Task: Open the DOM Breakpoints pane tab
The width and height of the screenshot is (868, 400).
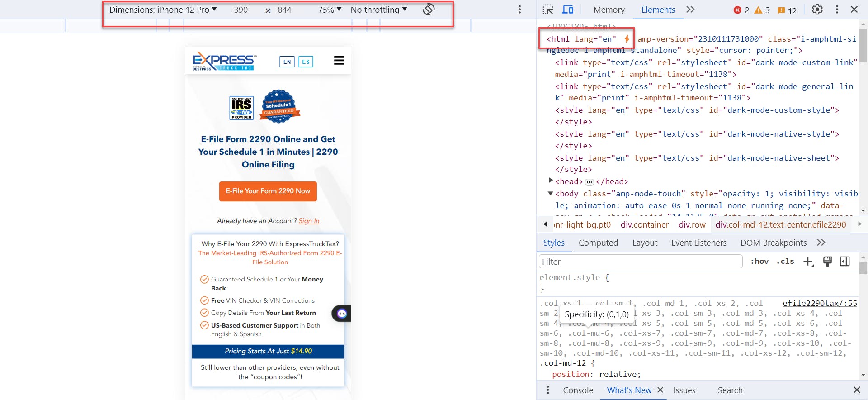Action: [x=773, y=243]
